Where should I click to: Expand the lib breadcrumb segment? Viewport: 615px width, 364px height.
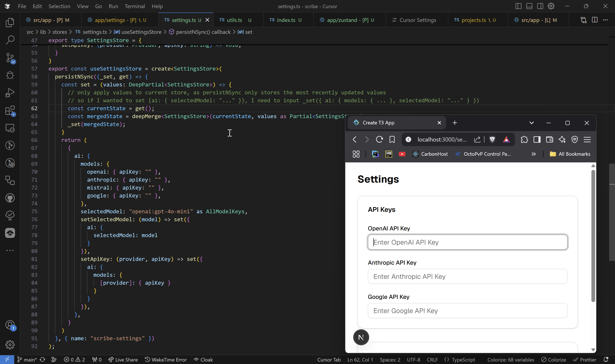point(43,32)
